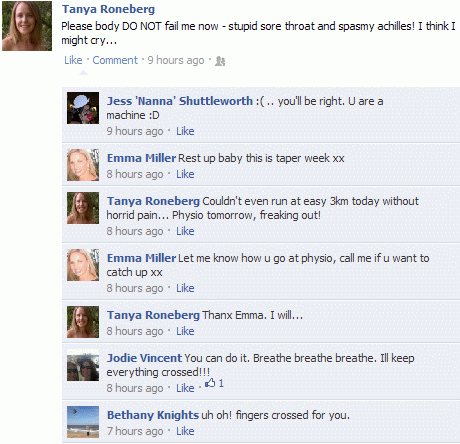Like Emma Miller's catch up comment
The height and width of the screenshot is (444, 460).
pos(185,288)
